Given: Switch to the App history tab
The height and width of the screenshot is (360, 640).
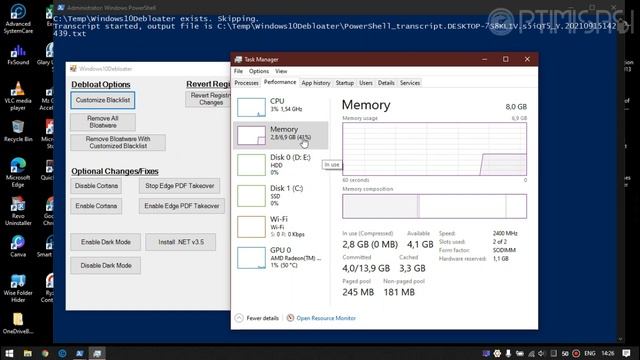Looking at the screenshot, I should [316, 83].
